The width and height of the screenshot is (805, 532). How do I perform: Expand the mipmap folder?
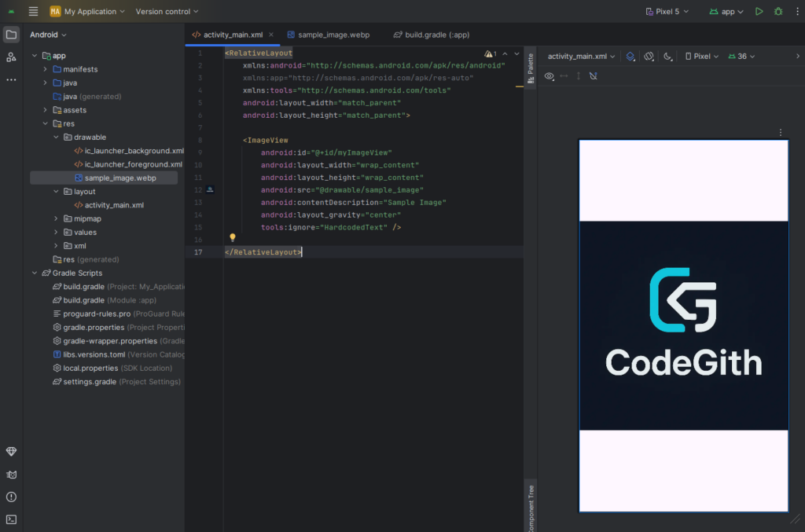coord(56,218)
